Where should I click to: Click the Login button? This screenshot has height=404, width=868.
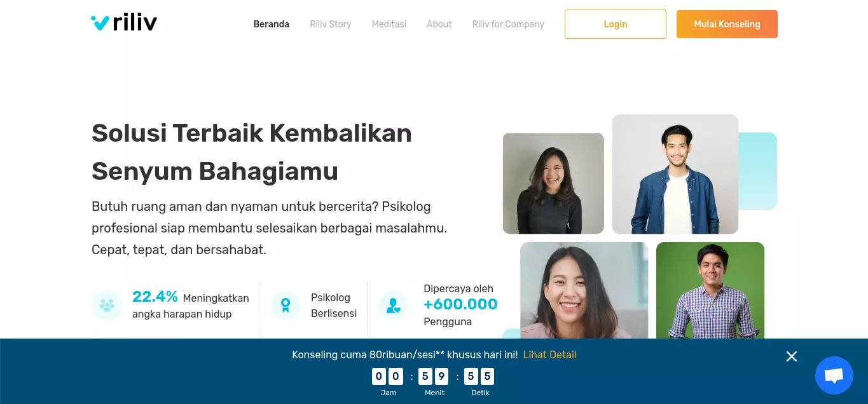coord(616,24)
